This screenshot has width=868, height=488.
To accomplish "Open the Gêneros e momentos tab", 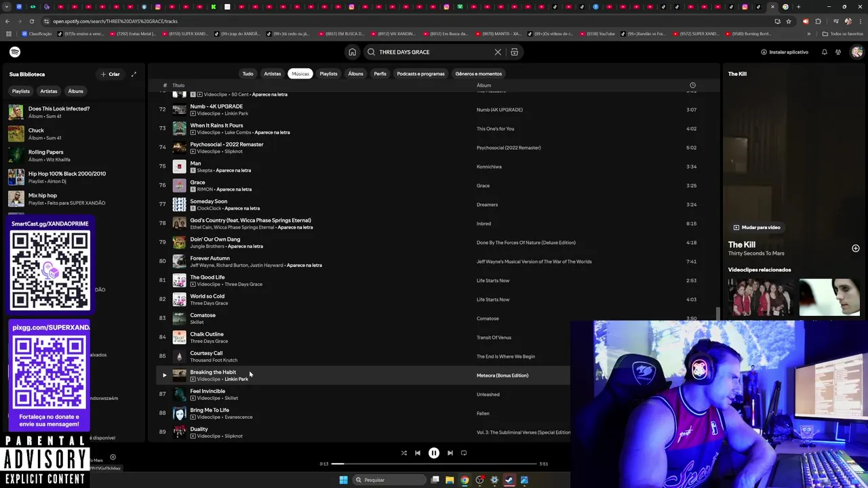I will [479, 73].
